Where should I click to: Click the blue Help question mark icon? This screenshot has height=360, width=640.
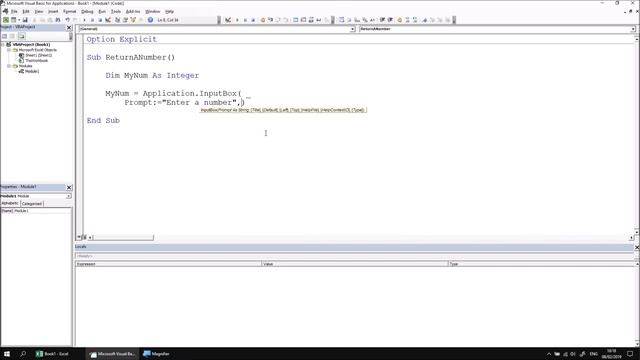[150, 20]
